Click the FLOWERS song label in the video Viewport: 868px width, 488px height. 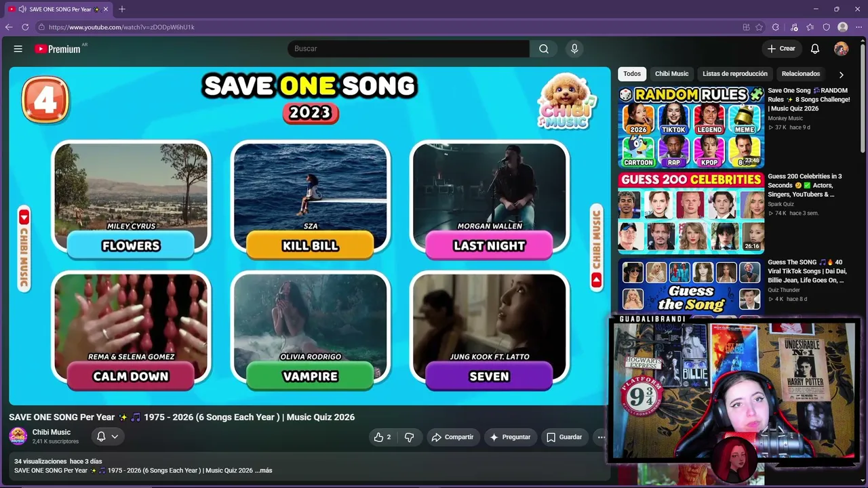(x=131, y=245)
